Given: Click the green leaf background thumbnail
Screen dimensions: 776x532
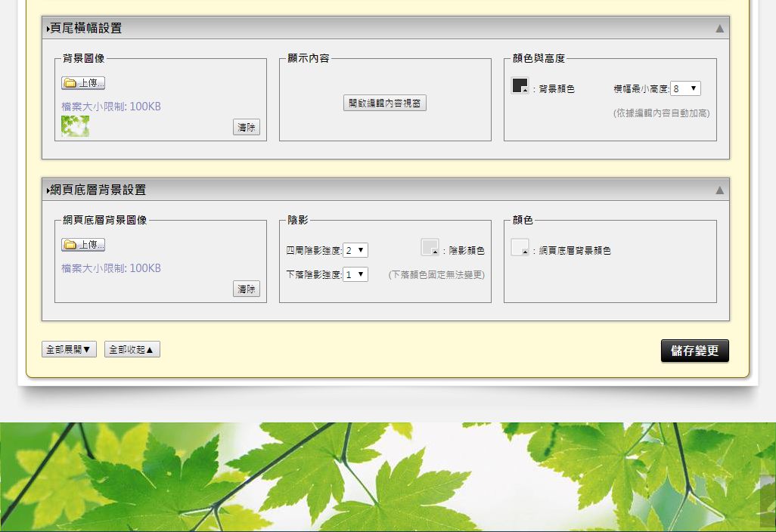Looking at the screenshot, I should pos(75,126).
